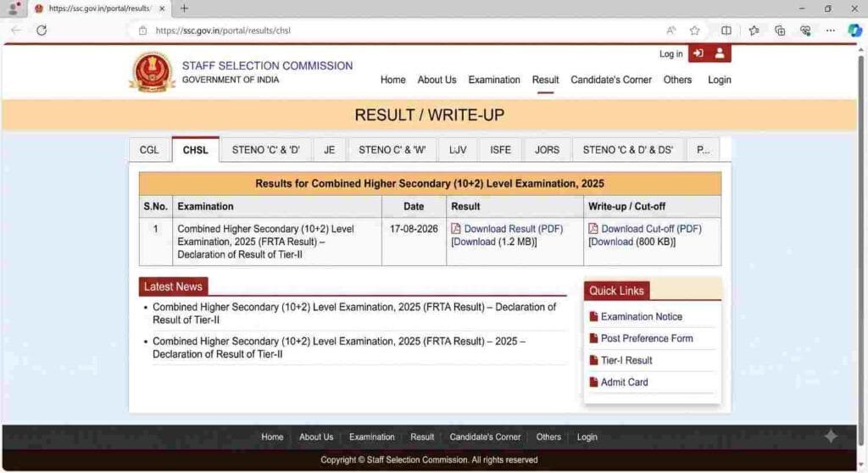This screenshot has width=868, height=473.
Task: Open the browser Settings and more menu
Action: (x=831, y=31)
